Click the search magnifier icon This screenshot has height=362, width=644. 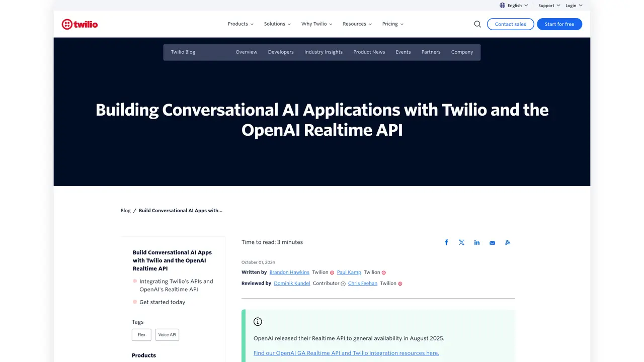click(x=477, y=24)
